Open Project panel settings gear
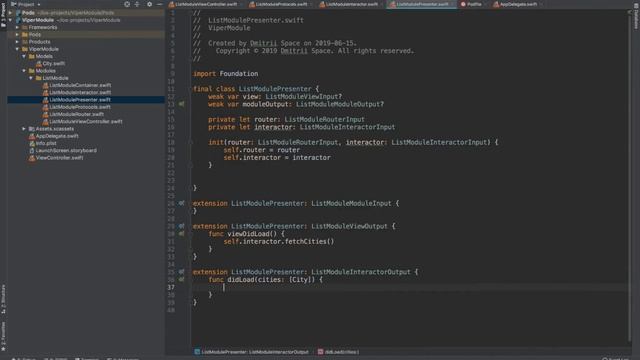This screenshot has height=360, width=640. pyautogui.click(x=149, y=4)
